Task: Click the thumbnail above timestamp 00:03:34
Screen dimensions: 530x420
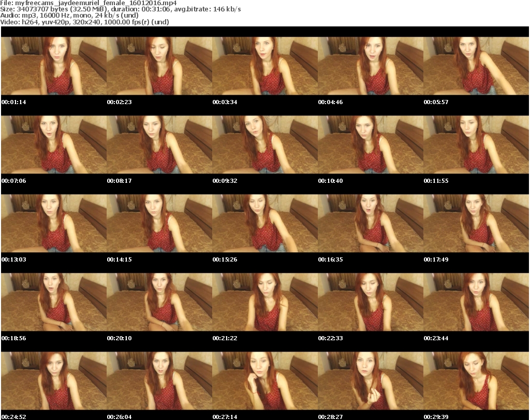Action: pyautogui.click(x=265, y=66)
